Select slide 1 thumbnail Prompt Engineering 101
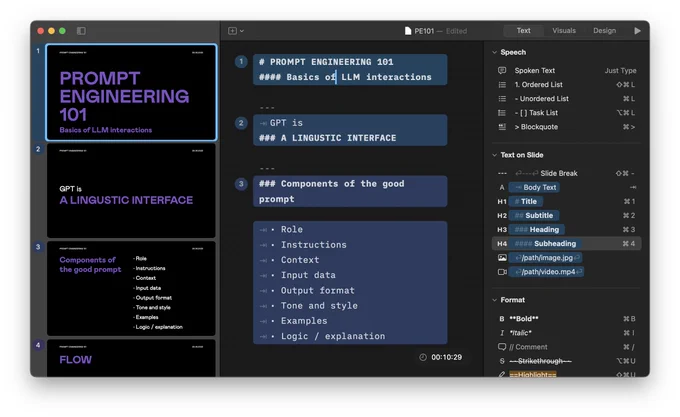 (x=131, y=92)
